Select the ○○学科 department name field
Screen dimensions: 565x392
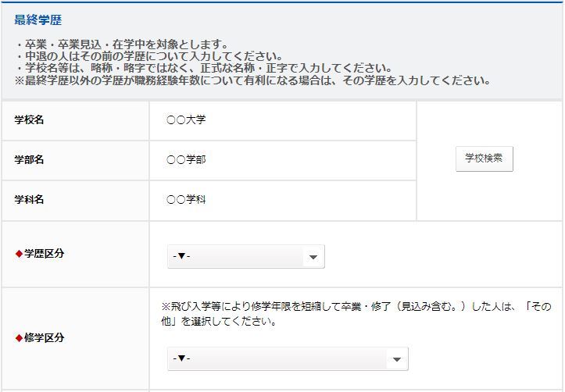(x=186, y=200)
